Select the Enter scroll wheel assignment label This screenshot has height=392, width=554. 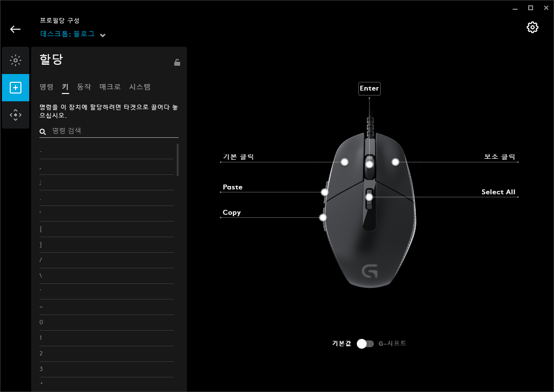click(x=369, y=88)
